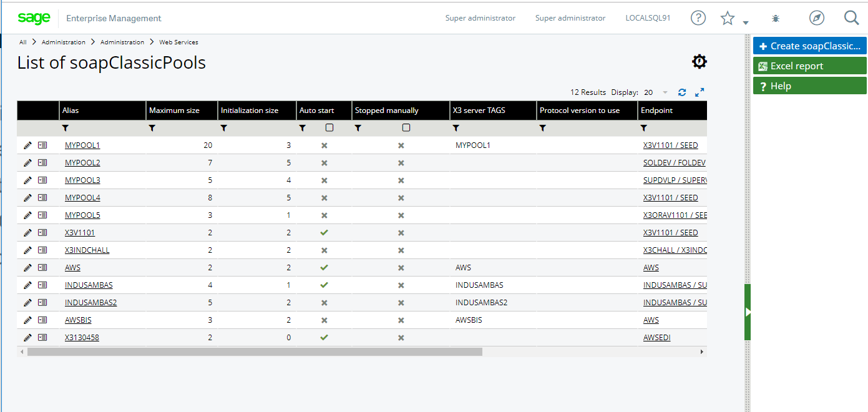
Task: Edit MYPOOL1 with the pencil icon
Action: 27,145
